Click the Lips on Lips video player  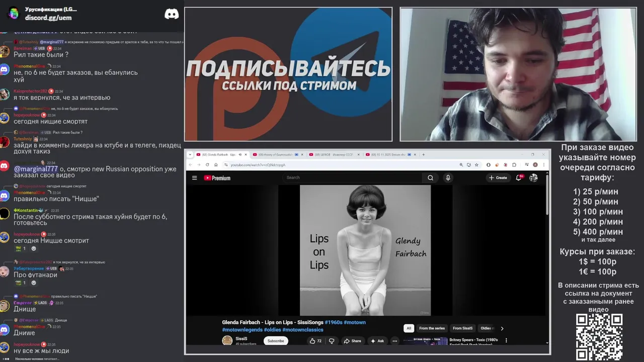pyautogui.click(x=365, y=250)
